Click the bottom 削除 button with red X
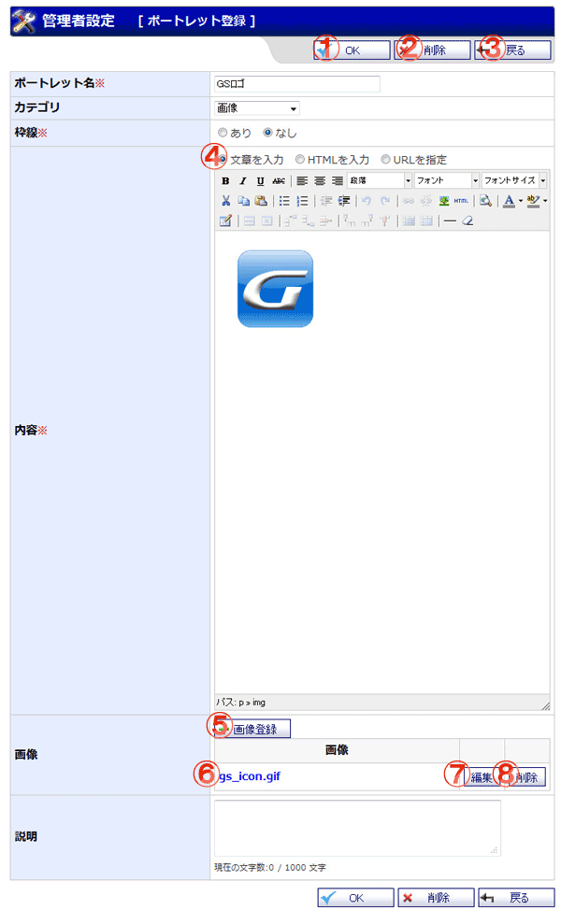Screen dimensions: 561x924 tap(436, 898)
